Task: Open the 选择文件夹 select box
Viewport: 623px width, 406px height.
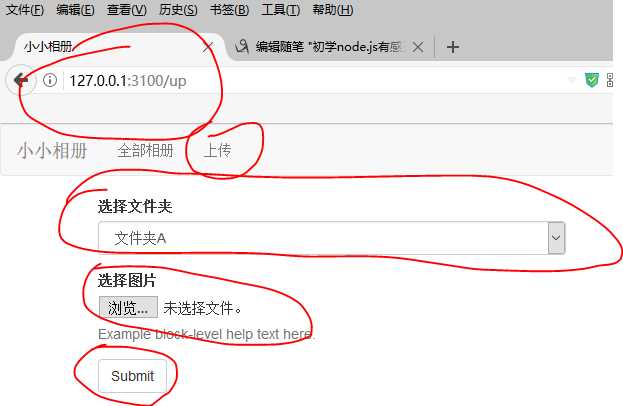Action: click(x=331, y=238)
